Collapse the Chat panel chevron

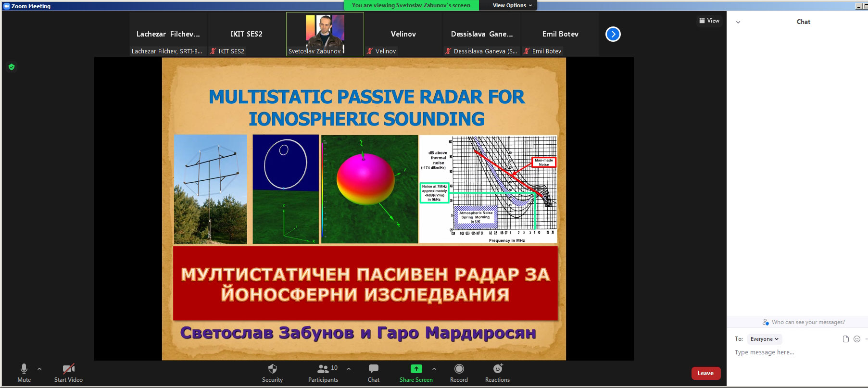738,22
